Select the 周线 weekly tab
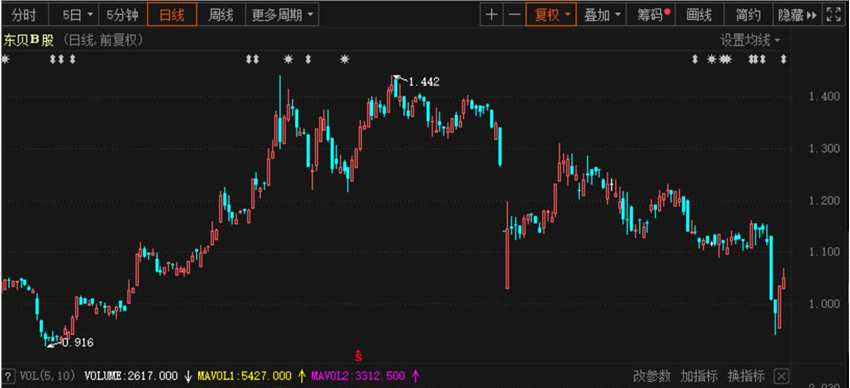 point(221,15)
